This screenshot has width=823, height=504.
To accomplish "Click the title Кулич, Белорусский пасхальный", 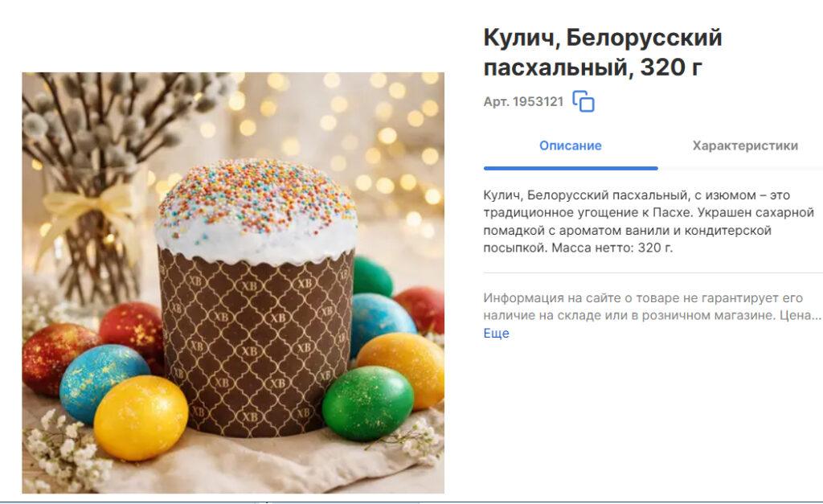I will 603,52.
